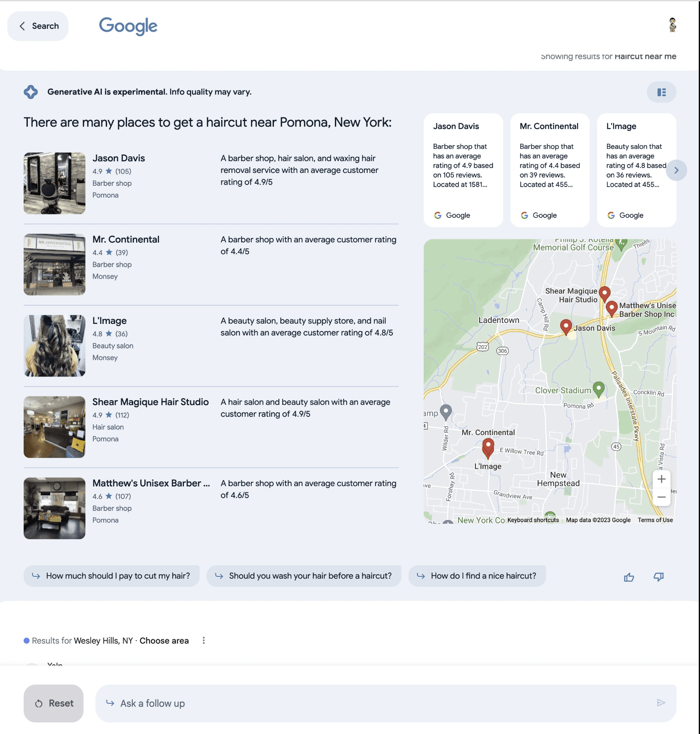
Task: Click the thumbs up feedback icon
Action: tap(629, 577)
